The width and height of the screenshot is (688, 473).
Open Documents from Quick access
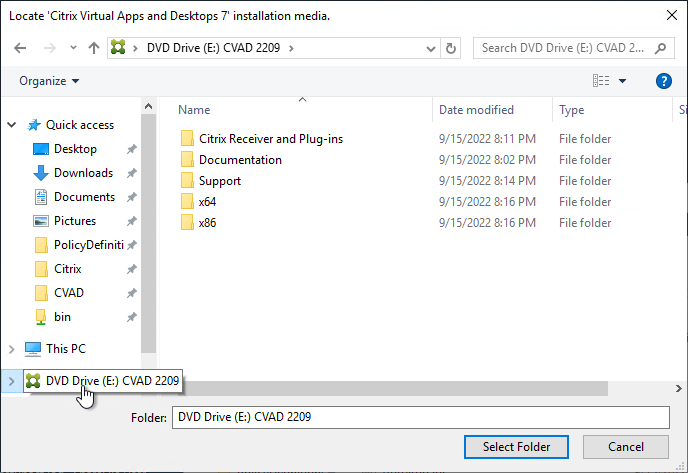point(84,197)
